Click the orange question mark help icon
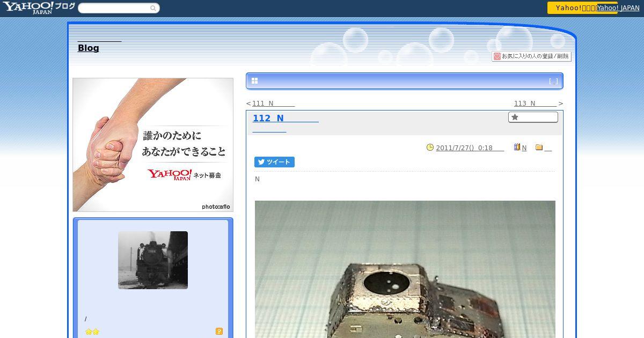Viewport: 644px width, 338px height. tap(219, 332)
